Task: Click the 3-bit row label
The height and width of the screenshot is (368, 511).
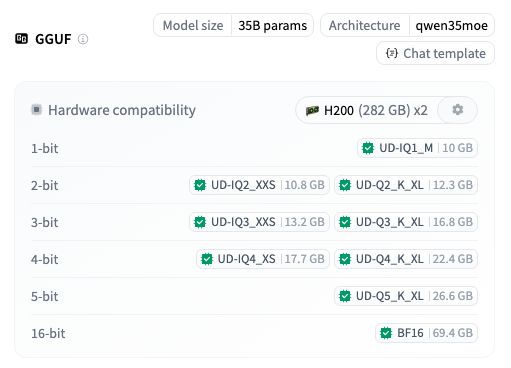Action: coord(45,222)
